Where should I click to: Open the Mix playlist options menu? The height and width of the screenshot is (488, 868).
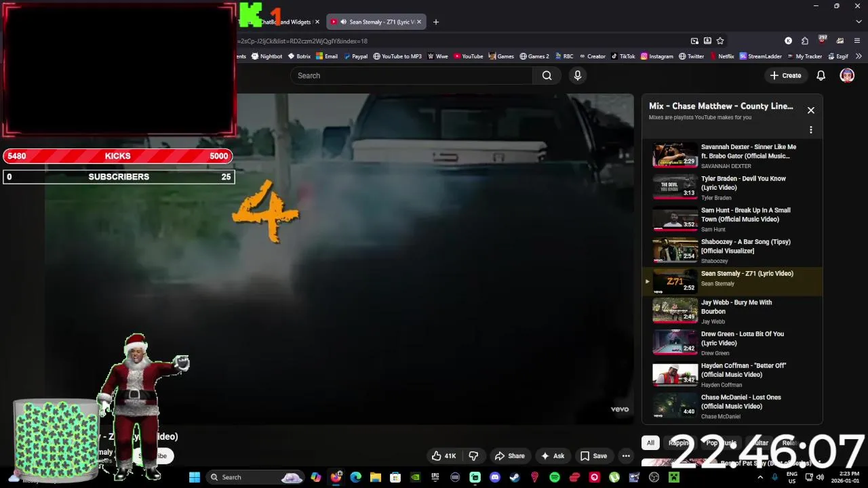click(x=810, y=129)
